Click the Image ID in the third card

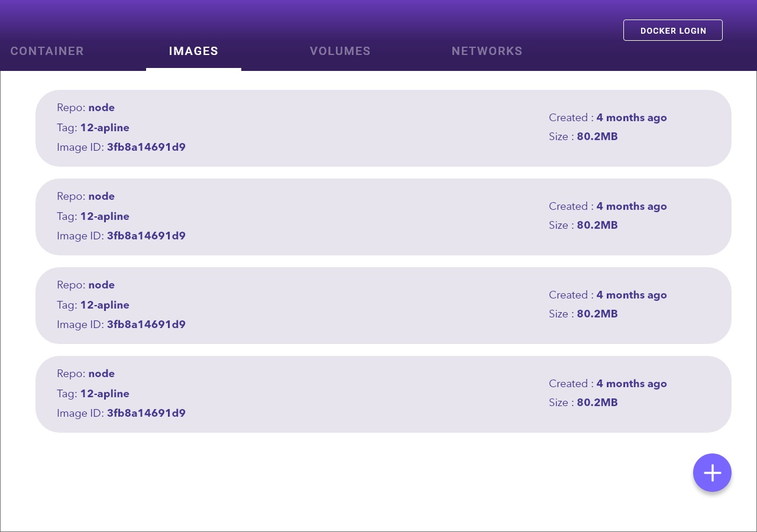[145, 325]
